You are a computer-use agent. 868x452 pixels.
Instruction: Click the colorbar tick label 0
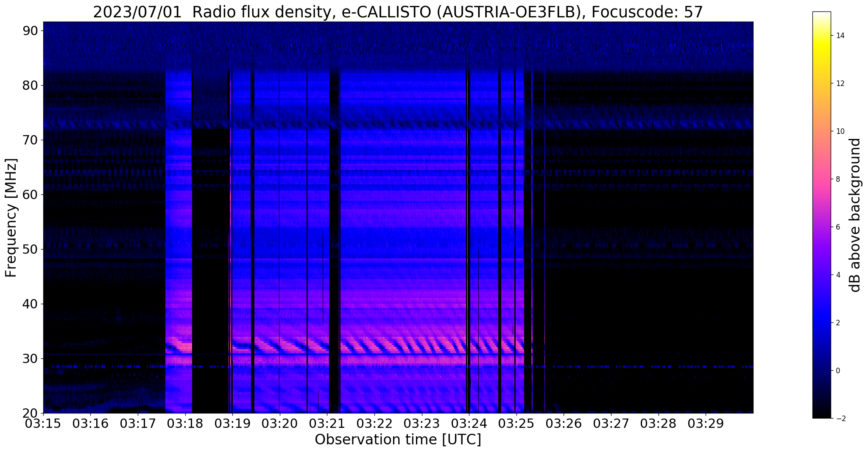837,371
